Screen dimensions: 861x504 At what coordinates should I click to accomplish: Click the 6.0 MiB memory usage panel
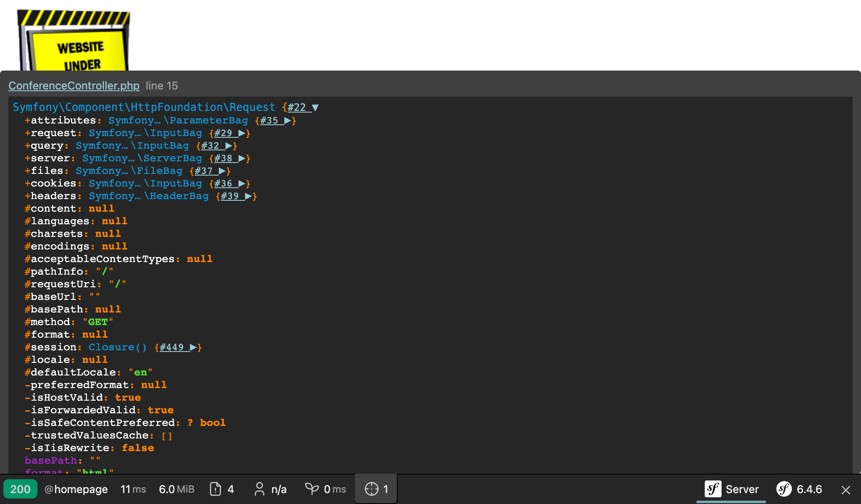click(176, 489)
